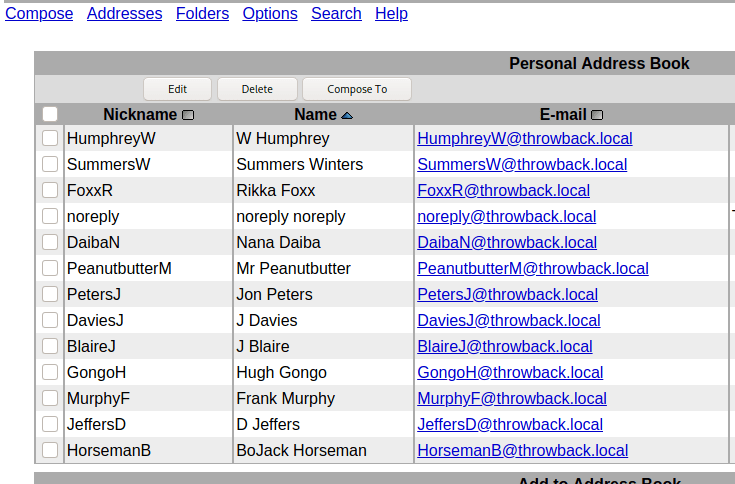The height and width of the screenshot is (484, 735).
Task: Click SummersW@throwback.local email link
Action: (x=522, y=164)
